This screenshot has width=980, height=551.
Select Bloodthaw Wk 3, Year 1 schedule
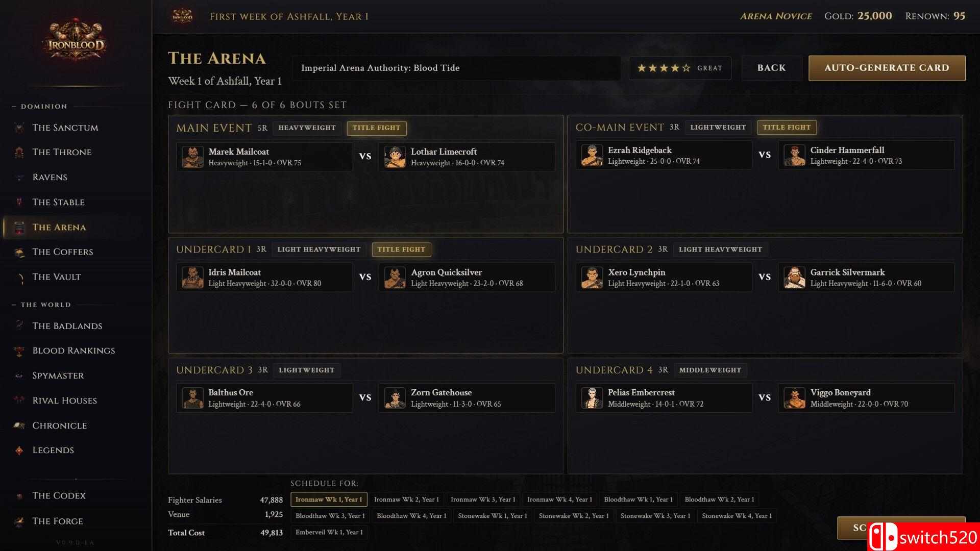[330, 516]
